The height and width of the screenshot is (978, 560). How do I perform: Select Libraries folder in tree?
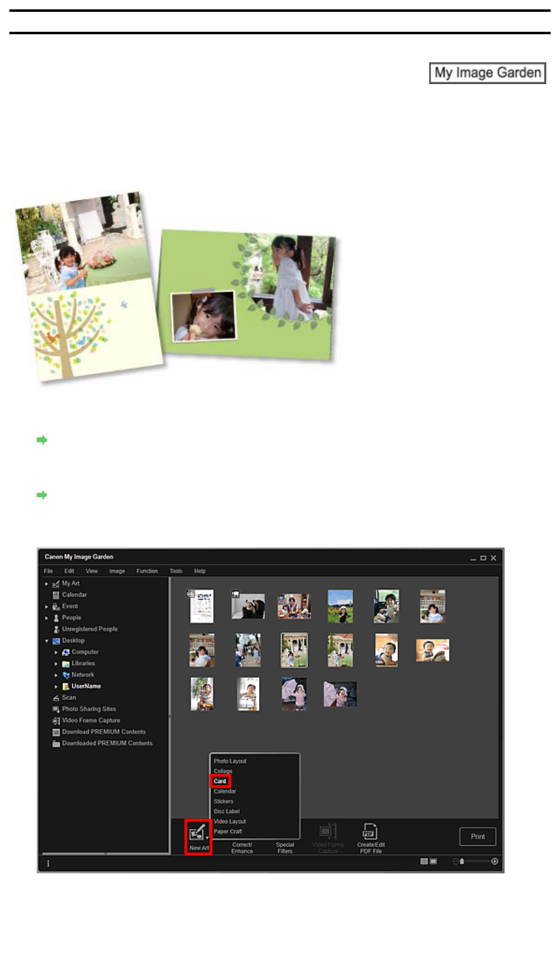coord(83,663)
